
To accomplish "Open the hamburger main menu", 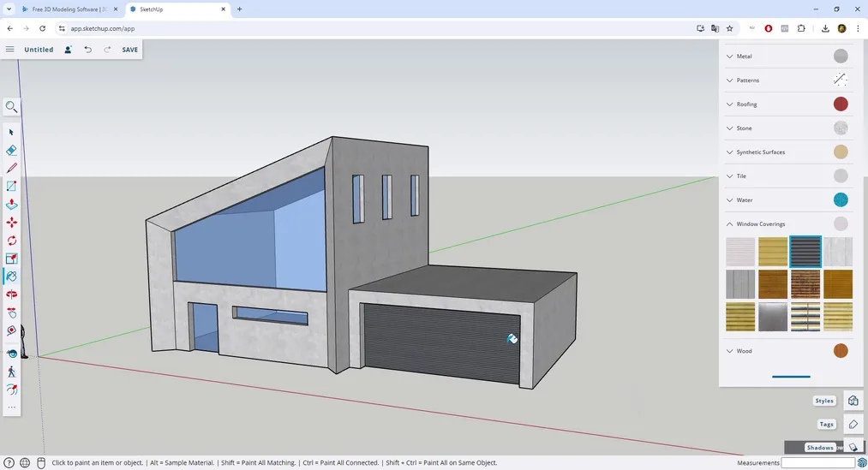I will tap(10, 50).
